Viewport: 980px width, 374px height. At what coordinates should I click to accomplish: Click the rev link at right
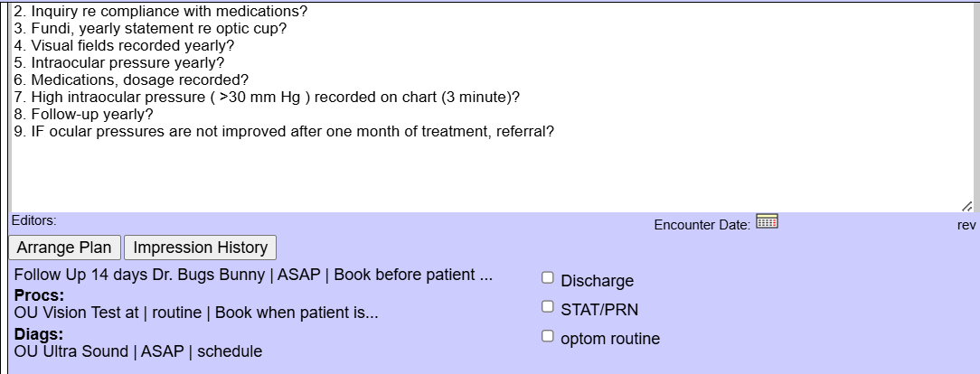tap(966, 226)
